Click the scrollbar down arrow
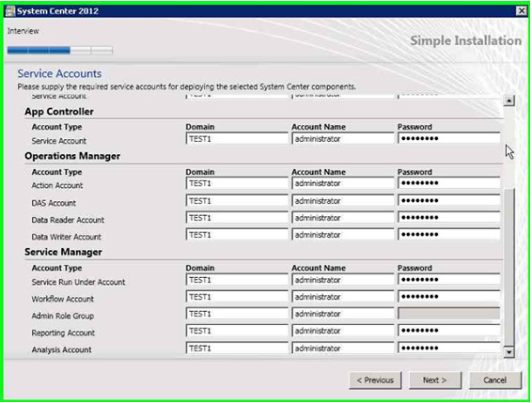Screen dimensions: 532x403 (509, 352)
